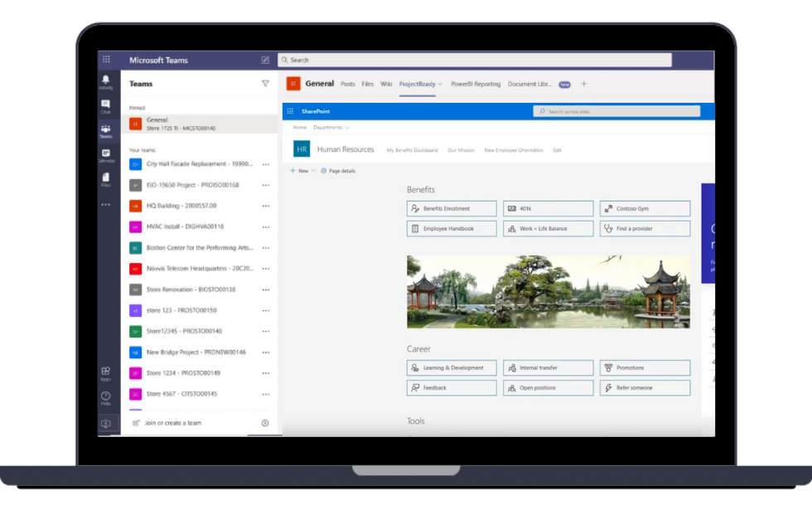Image resolution: width=812 pixels, height=510 pixels.
Task: Open the SharePoint app launcher grid
Action: coord(290,111)
